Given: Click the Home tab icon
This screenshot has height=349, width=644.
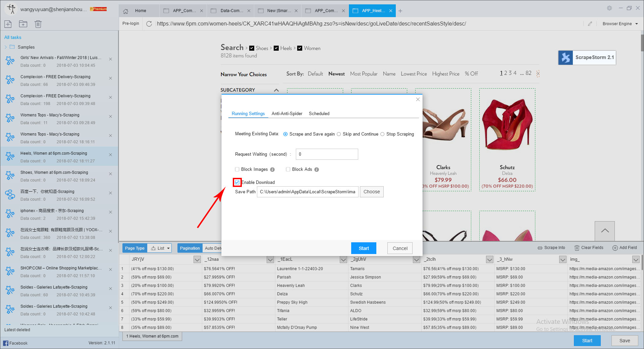Looking at the screenshot, I should click(126, 11).
